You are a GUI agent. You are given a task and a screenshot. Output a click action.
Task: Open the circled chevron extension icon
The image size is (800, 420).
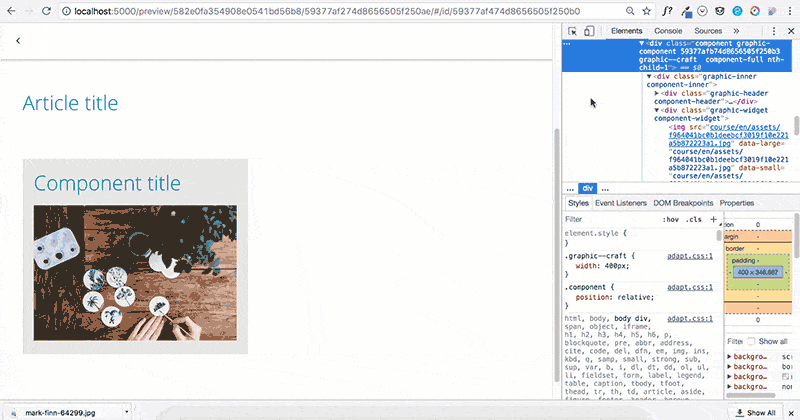pos(703,11)
